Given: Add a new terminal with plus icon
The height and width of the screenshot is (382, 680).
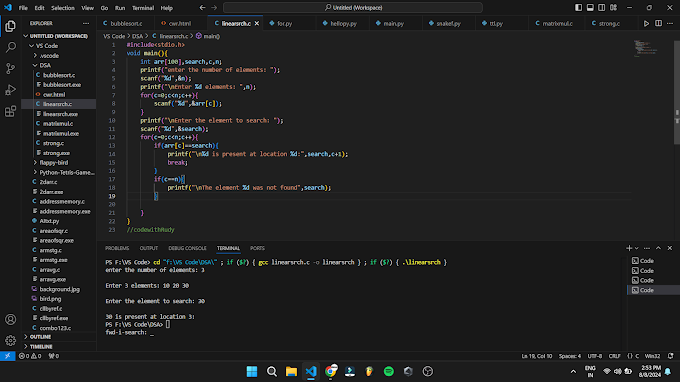Looking at the screenshot, I should 629,248.
